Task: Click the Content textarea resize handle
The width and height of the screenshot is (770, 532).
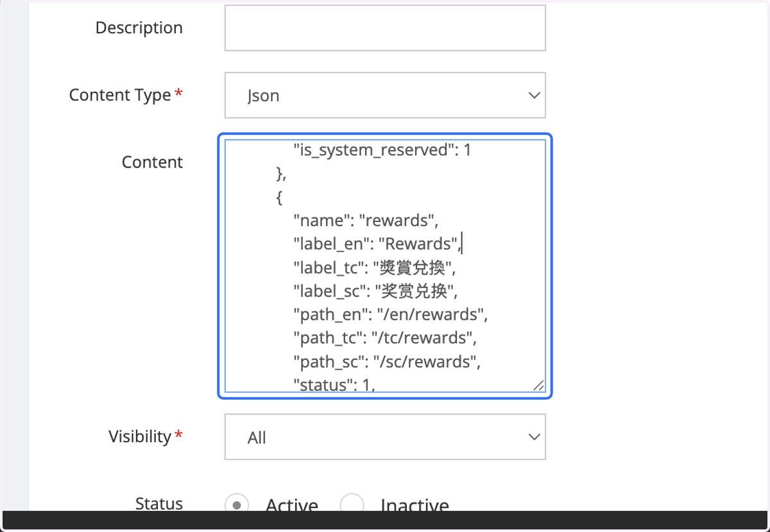Action: click(x=538, y=385)
